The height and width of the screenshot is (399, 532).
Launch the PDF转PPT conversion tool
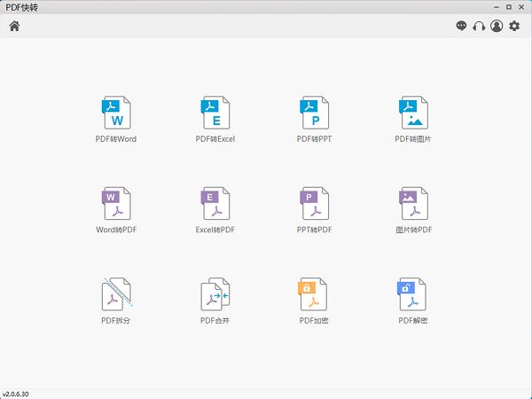pyautogui.click(x=315, y=113)
